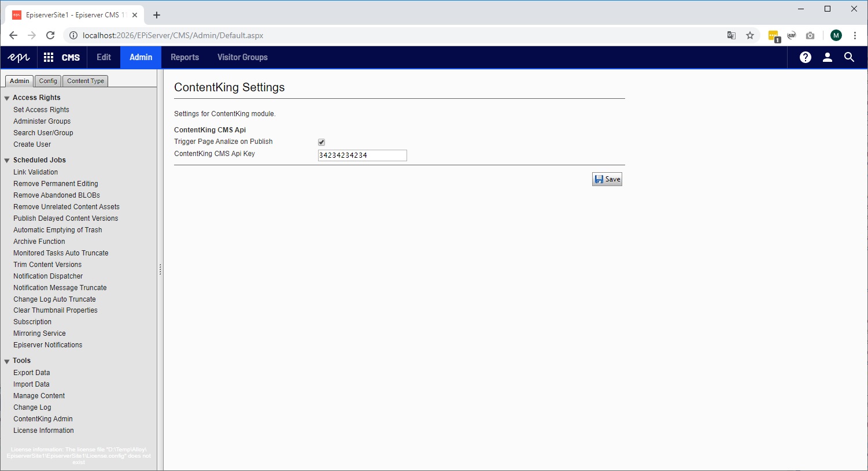868x471 pixels.
Task: Switch to the Config sidebar tab
Action: 48,81
